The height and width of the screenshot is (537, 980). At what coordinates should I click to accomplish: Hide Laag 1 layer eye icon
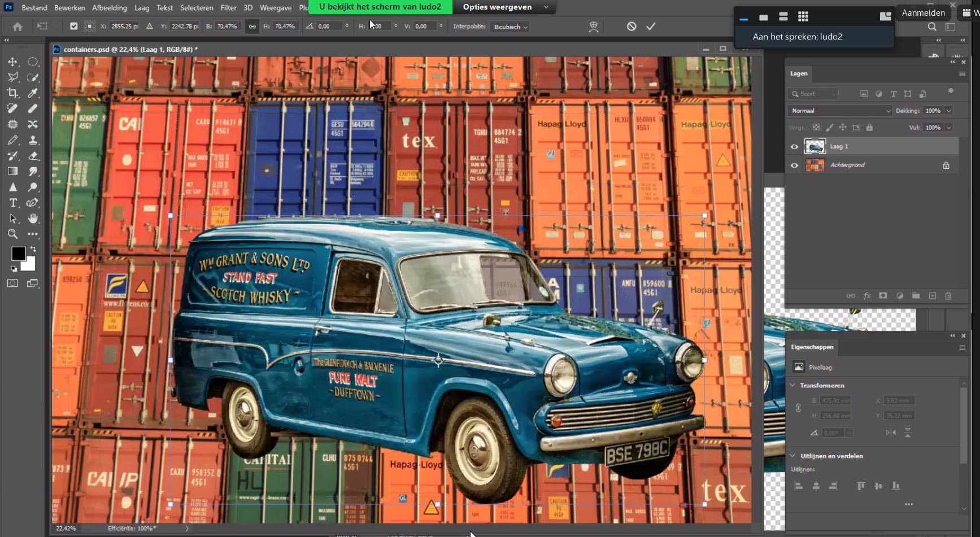pos(794,147)
